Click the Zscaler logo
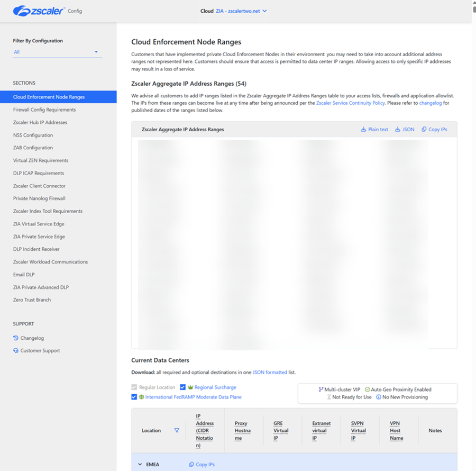Viewport: 476px width, 471px height. [x=39, y=11]
